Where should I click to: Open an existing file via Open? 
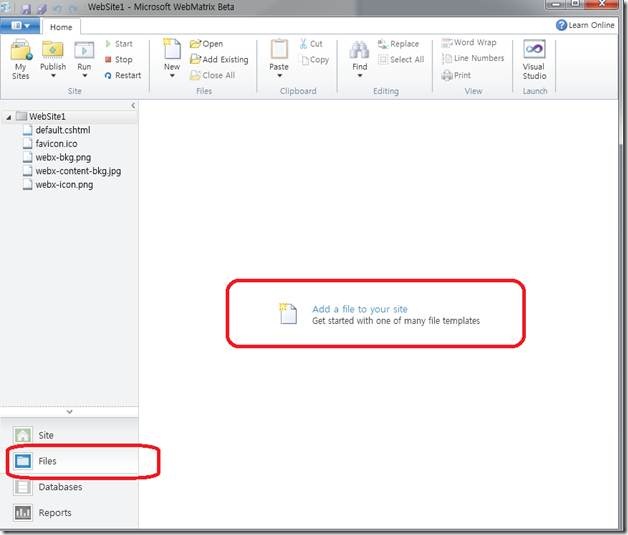point(207,44)
